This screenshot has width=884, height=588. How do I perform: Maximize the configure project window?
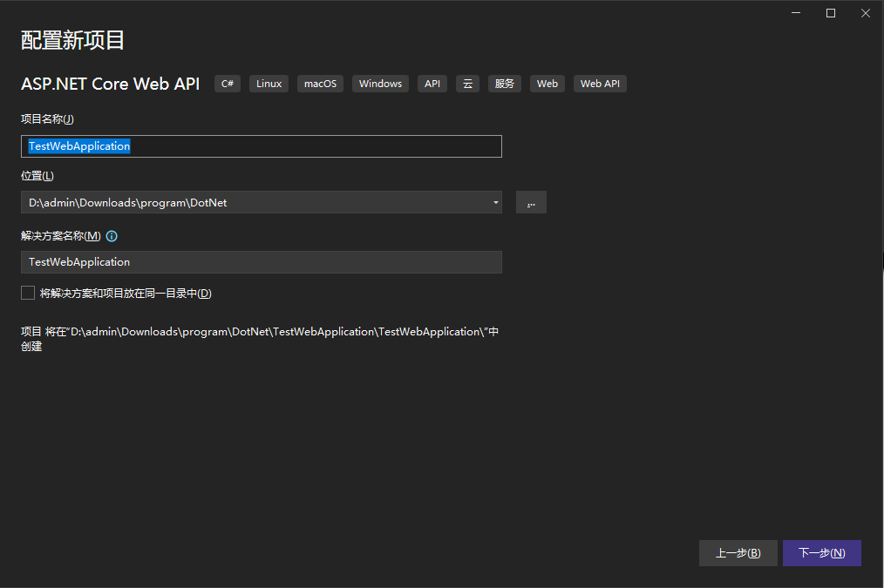point(831,13)
